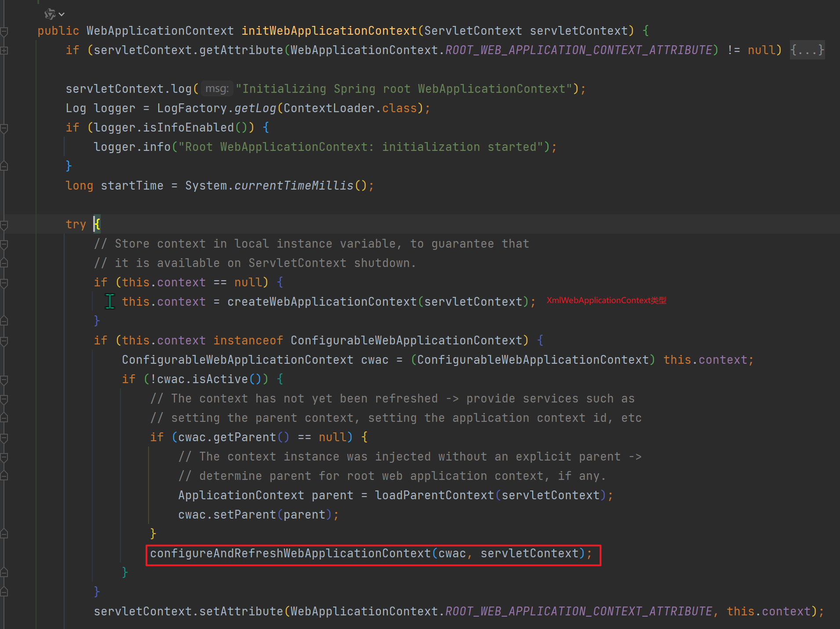Expand folded getAttribute if-block gutter marker
Viewport: 840px width, 629px height.
pyautogui.click(x=4, y=51)
